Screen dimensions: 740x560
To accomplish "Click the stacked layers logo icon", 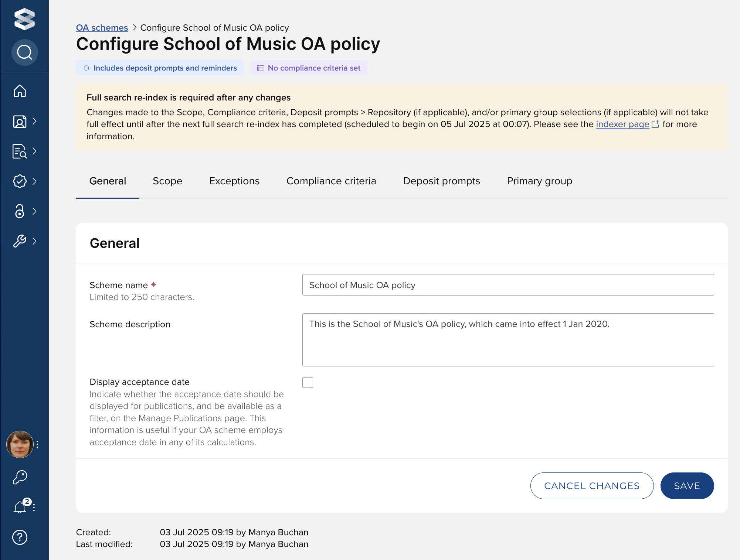I will point(24,19).
